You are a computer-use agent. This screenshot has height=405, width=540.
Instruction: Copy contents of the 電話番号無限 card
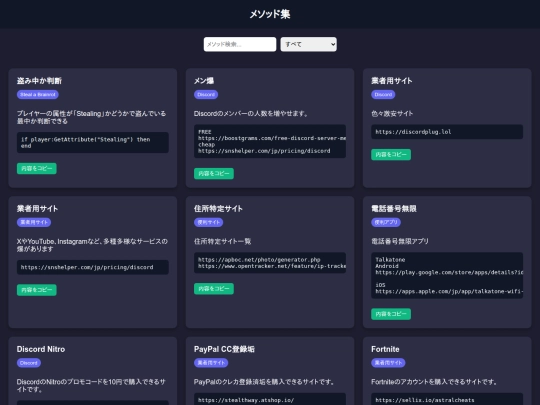[x=391, y=314]
